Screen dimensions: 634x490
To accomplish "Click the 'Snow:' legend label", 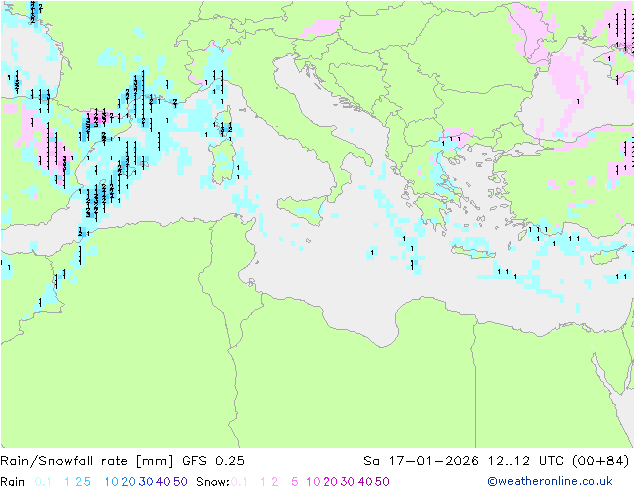I will 213,482.
